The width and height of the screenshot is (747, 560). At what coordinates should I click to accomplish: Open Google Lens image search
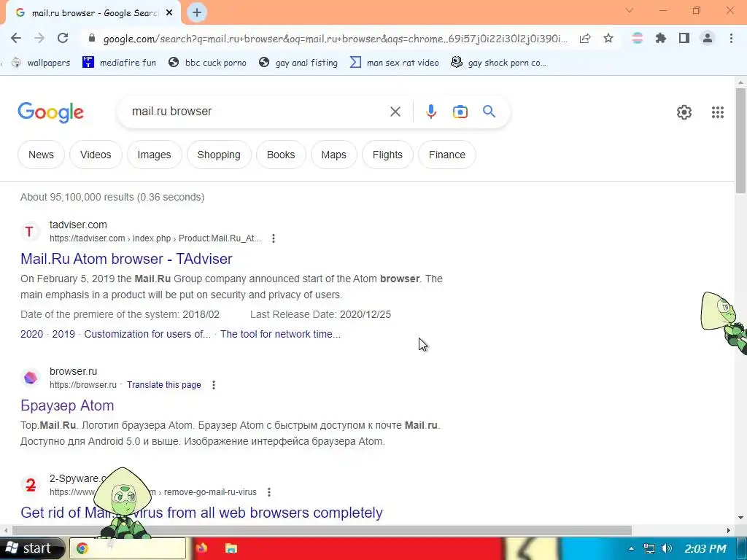pyautogui.click(x=460, y=112)
